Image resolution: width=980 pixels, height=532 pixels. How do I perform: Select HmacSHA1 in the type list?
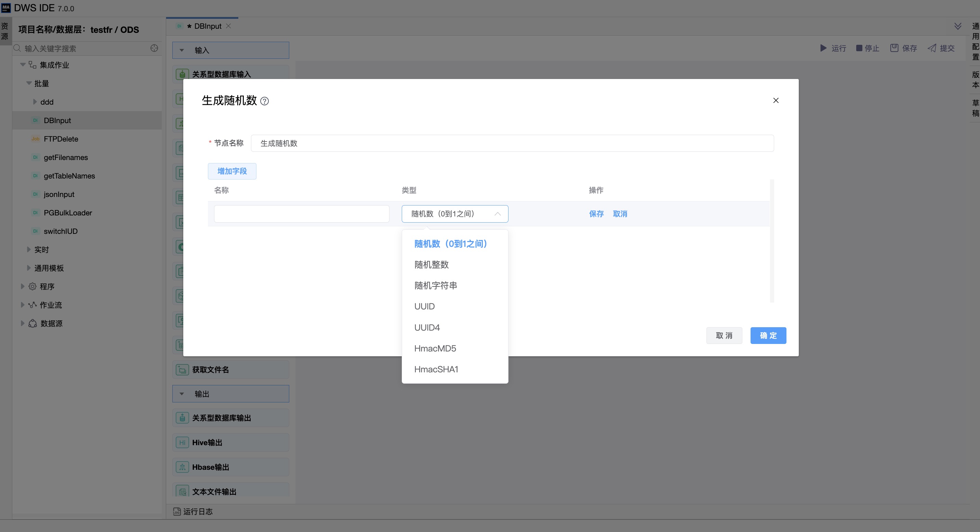click(x=436, y=369)
